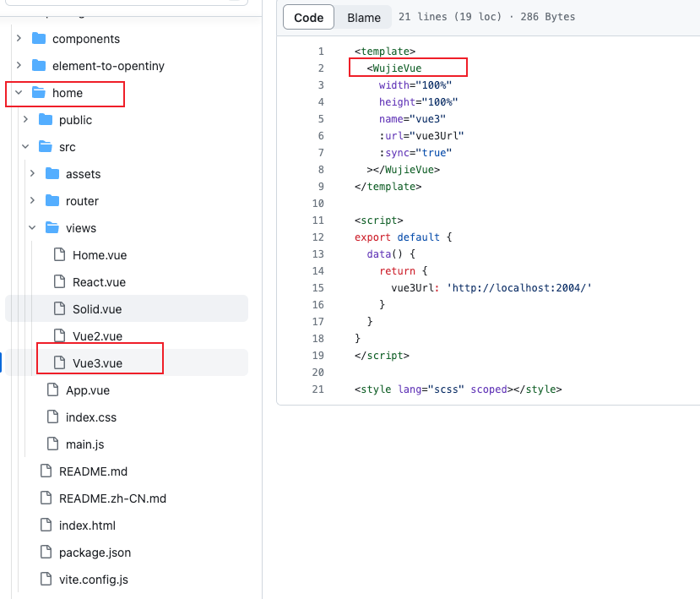Screen dimensions: 700x599
Task: Open the main.js file
Action: pyautogui.click(x=85, y=444)
